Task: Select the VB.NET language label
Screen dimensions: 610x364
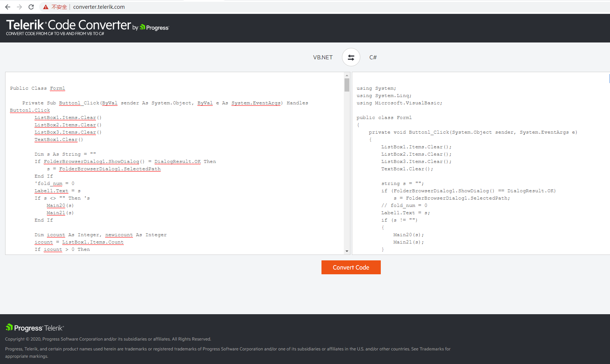Action: click(323, 57)
